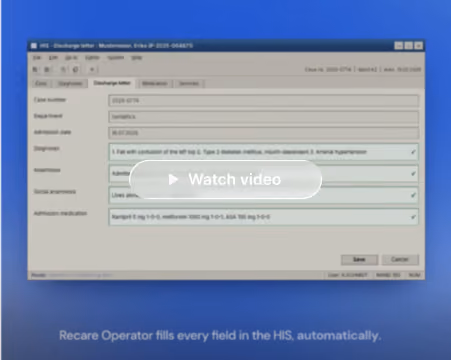Click into the Case number field
This screenshot has width=451, height=360.
pos(263,101)
